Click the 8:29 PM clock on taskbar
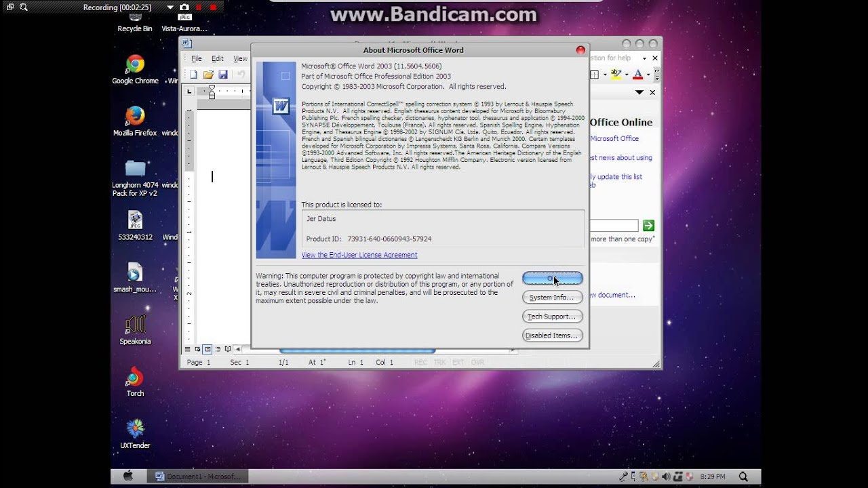Screen dimensions: 868x488 tap(713, 477)
